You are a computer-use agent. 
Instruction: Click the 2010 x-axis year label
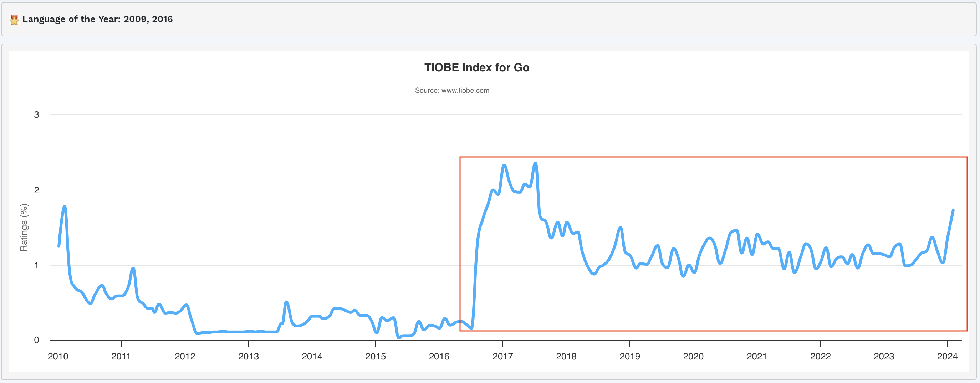(x=58, y=356)
